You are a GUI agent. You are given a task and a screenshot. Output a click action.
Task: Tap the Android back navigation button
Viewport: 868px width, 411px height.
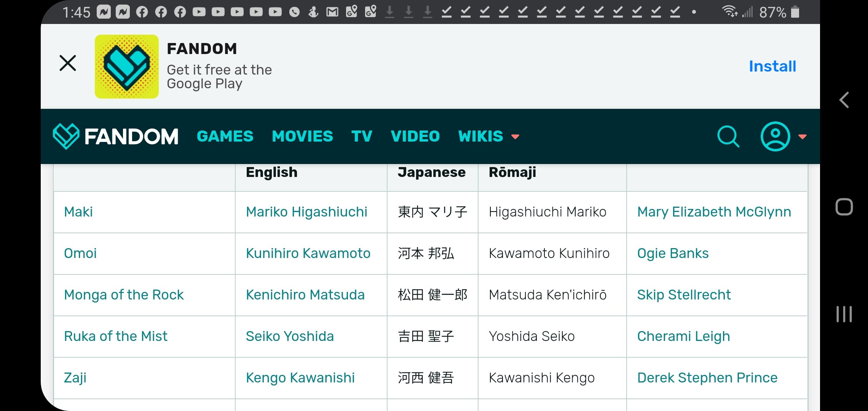pyautogui.click(x=844, y=100)
